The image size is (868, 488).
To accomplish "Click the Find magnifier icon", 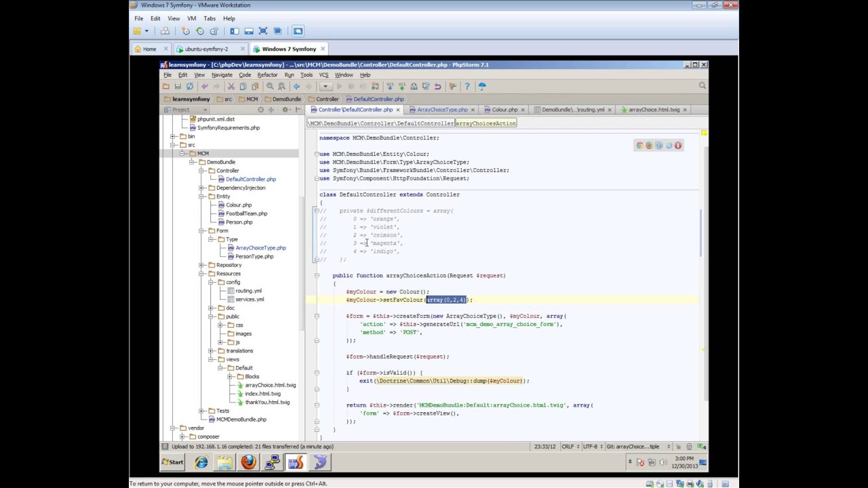I will pyautogui.click(x=270, y=86).
